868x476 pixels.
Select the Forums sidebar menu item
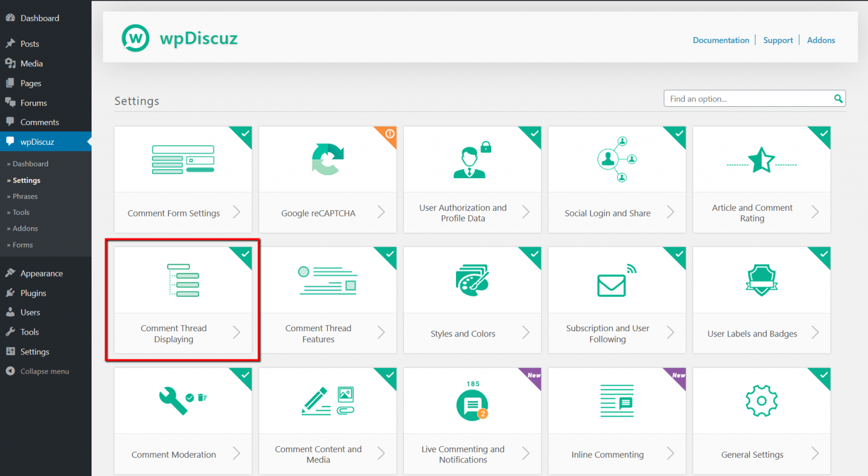click(46, 103)
